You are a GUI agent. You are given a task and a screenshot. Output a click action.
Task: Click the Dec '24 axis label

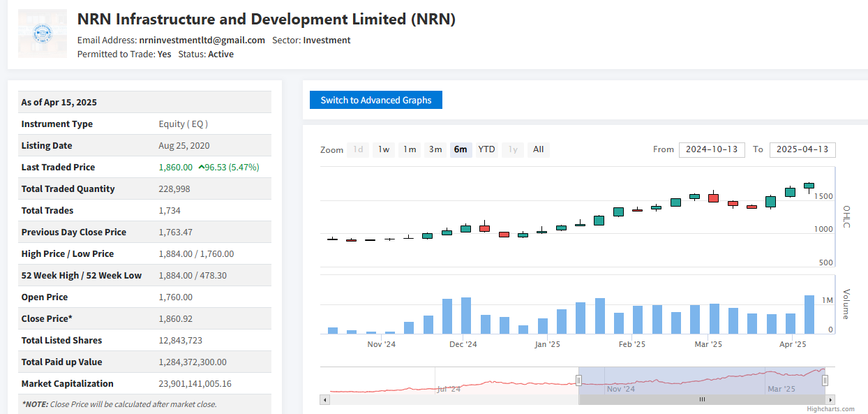coord(463,344)
